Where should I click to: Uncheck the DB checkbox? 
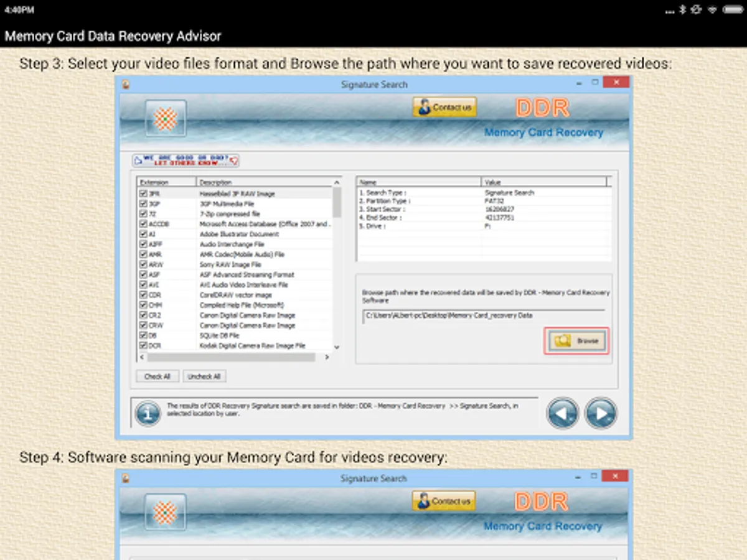pos(143,335)
